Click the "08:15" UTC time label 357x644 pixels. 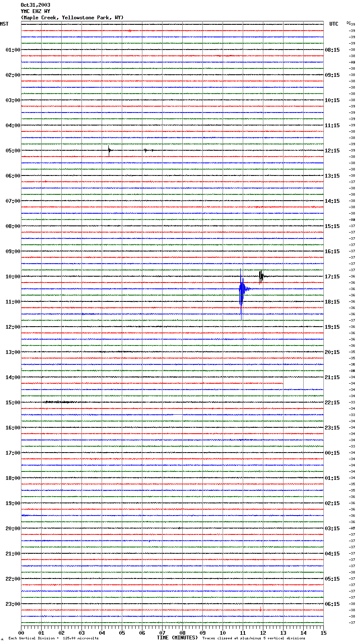[332, 50]
